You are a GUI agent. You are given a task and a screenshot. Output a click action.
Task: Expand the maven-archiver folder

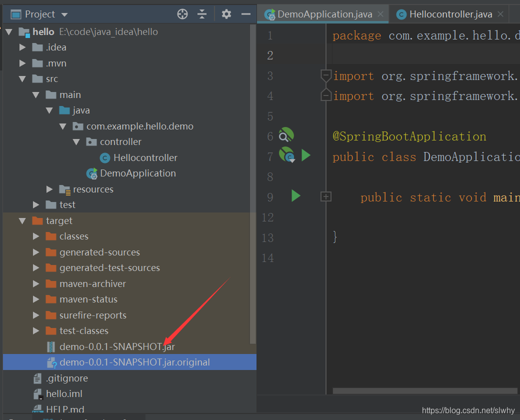[x=36, y=283]
